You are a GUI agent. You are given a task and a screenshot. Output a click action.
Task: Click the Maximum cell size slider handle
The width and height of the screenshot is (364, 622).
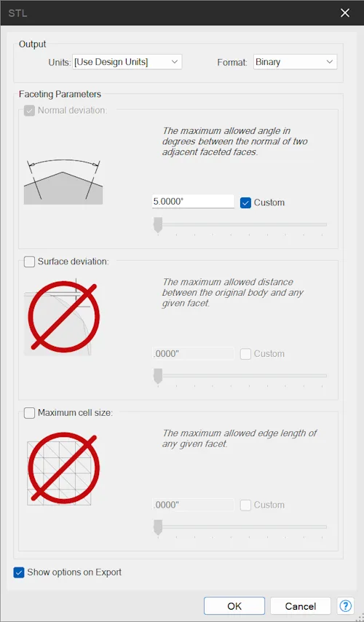(158, 527)
